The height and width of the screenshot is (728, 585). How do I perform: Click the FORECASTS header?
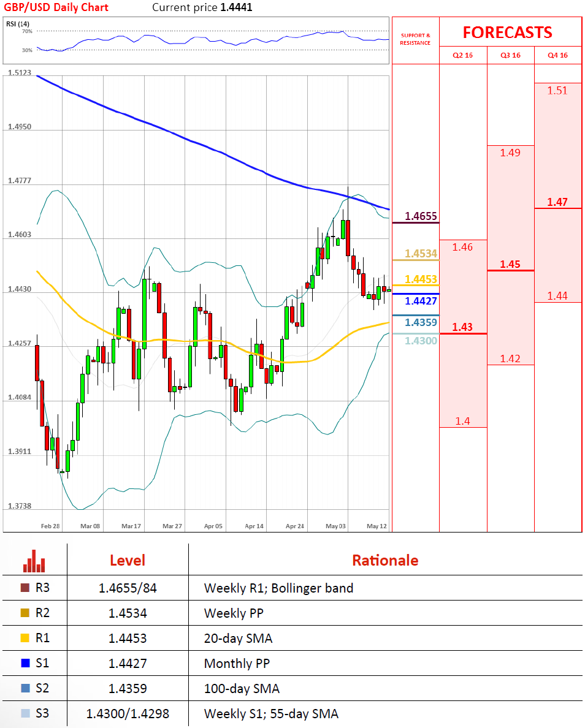[507, 32]
